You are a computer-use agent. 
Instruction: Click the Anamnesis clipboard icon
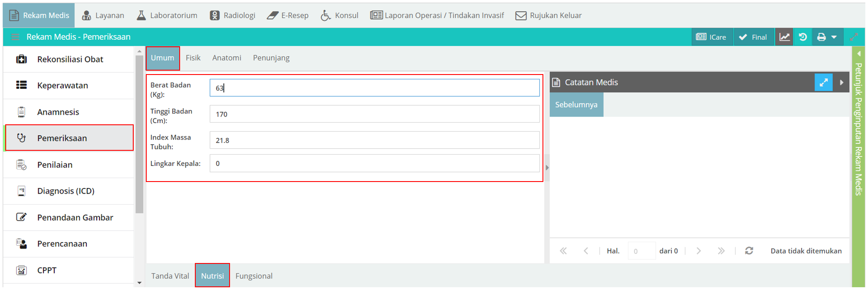point(21,112)
